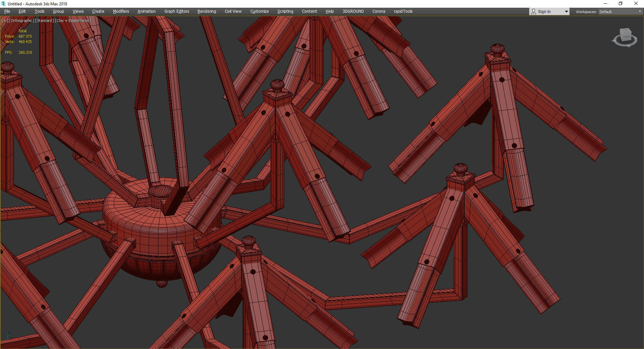Open the Rendering menu
This screenshot has width=644, height=349.
[207, 11]
